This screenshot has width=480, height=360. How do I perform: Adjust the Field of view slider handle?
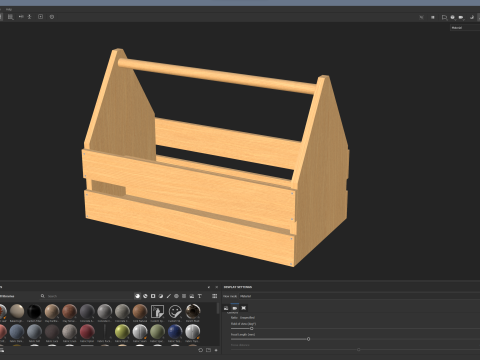pyautogui.click(x=252, y=328)
